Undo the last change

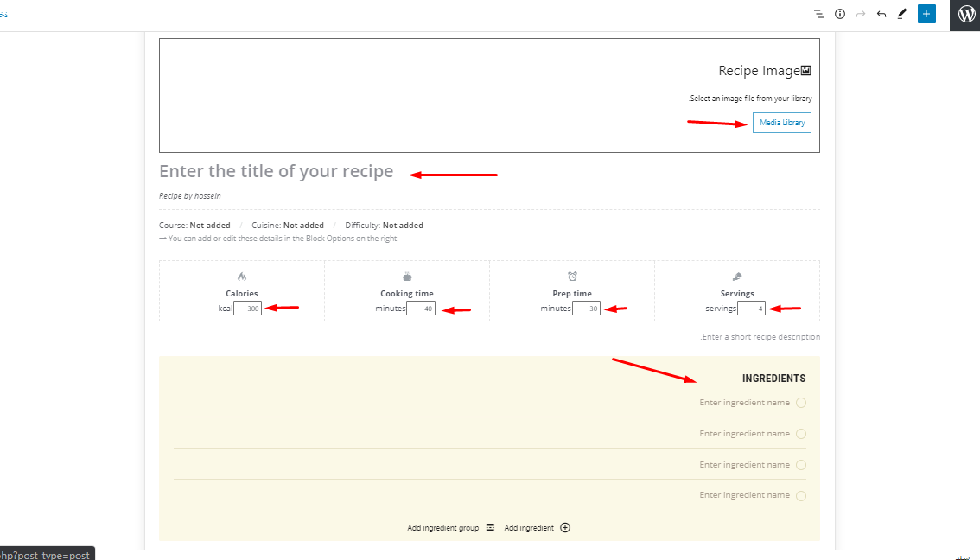[881, 14]
